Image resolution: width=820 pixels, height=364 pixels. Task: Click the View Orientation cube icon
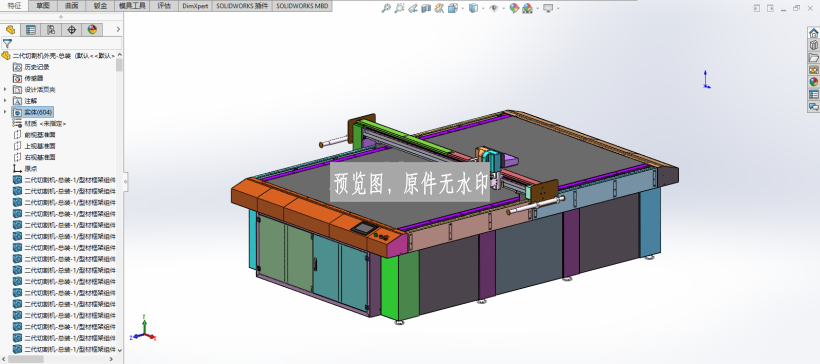coord(452,8)
